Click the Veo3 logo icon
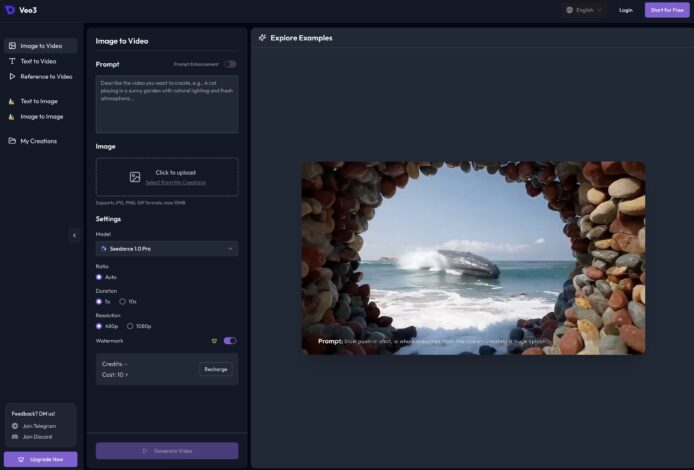The height and width of the screenshot is (470, 694). [10, 10]
